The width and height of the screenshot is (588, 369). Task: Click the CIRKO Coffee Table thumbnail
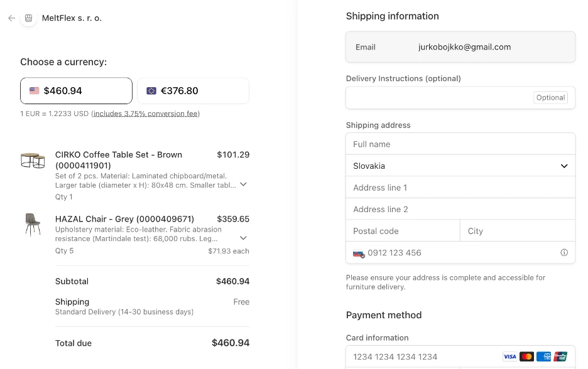click(x=33, y=161)
